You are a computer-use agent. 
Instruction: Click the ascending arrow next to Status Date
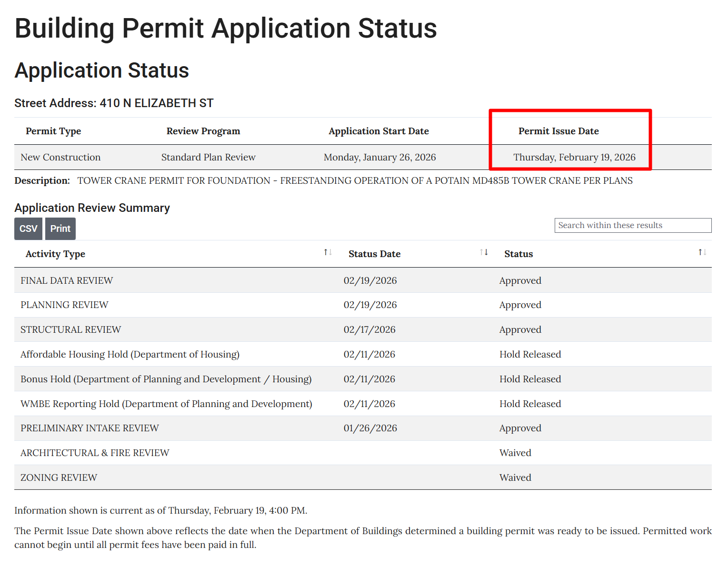pyautogui.click(x=481, y=252)
